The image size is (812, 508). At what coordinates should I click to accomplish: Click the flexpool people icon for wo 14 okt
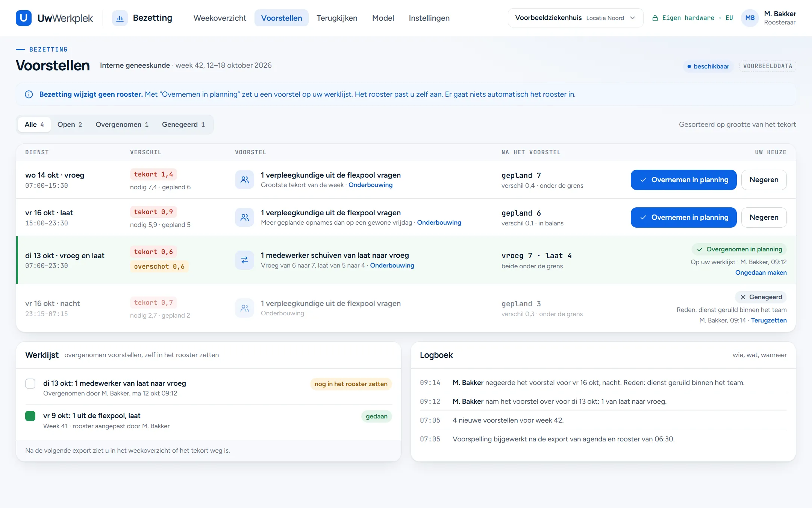click(245, 180)
